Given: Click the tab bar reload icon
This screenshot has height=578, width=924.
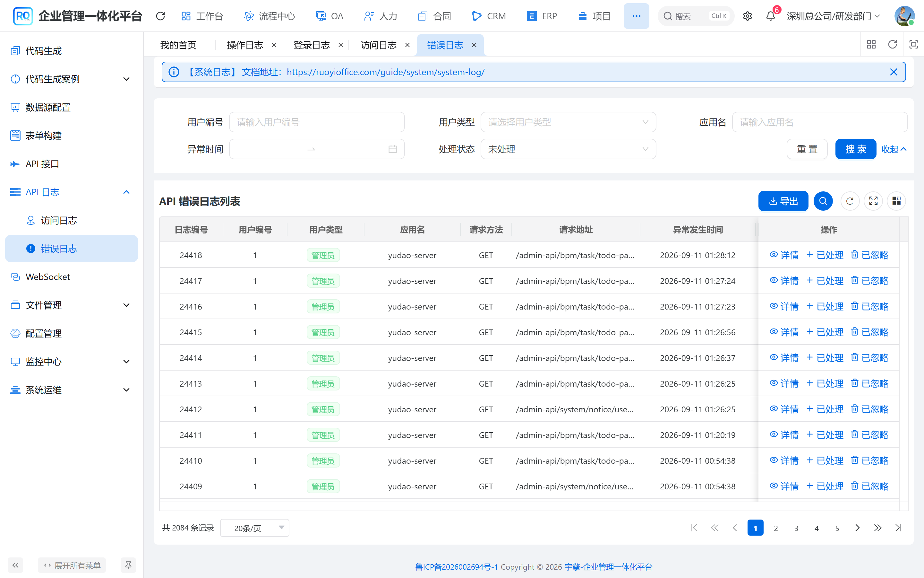Looking at the screenshot, I should 892,45.
